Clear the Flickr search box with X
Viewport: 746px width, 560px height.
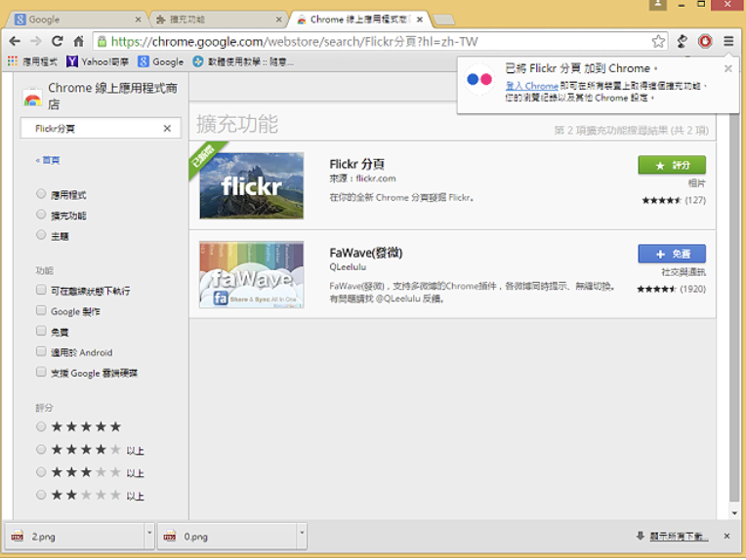tap(167, 129)
